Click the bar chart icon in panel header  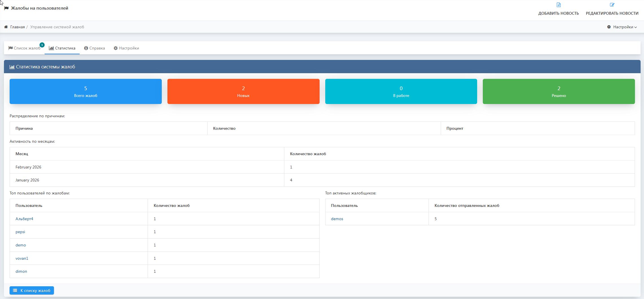(12, 67)
